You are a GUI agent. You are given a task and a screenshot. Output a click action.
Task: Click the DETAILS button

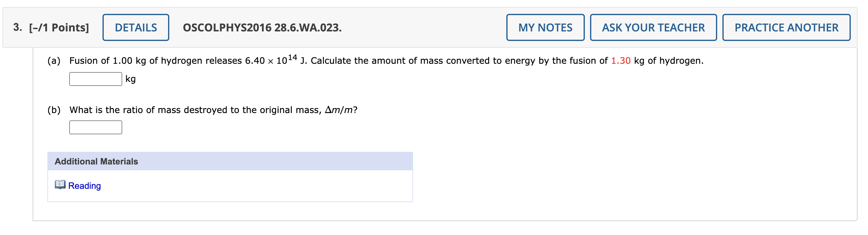pyautogui.click(x=135, y=27)
